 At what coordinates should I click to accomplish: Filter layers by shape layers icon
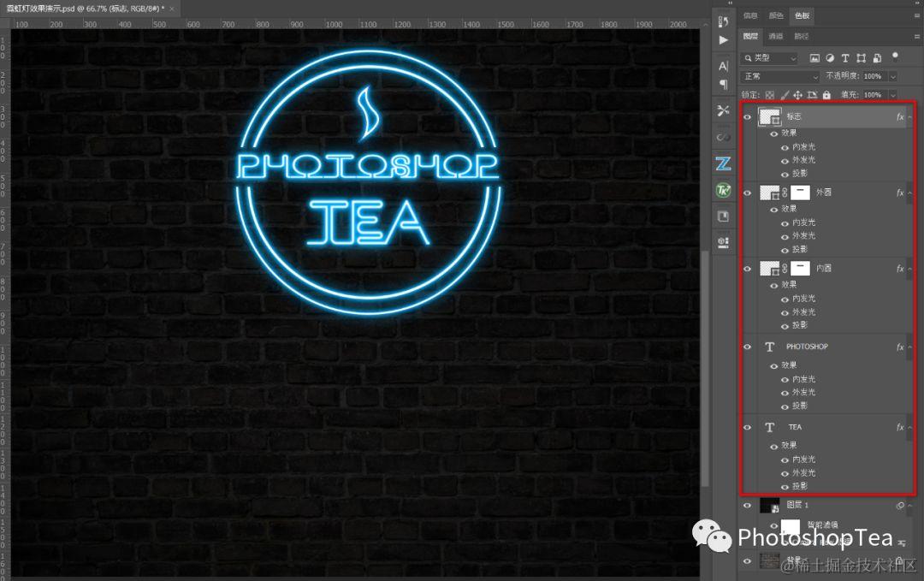coord(861,57)
